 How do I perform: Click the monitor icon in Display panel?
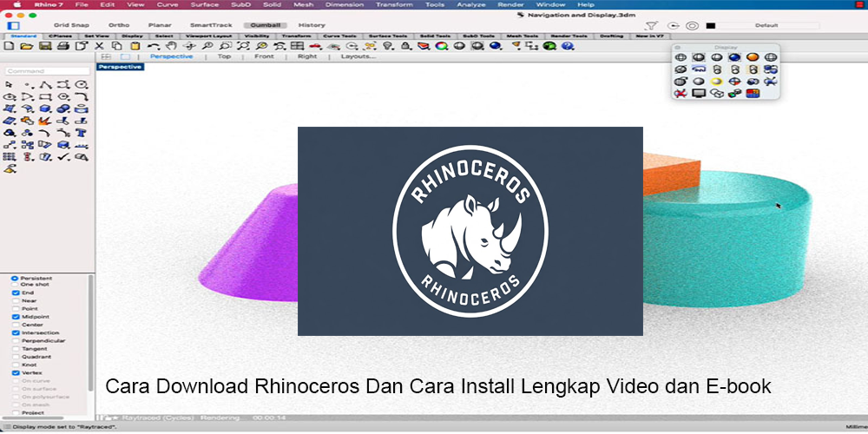pos(699,93)
